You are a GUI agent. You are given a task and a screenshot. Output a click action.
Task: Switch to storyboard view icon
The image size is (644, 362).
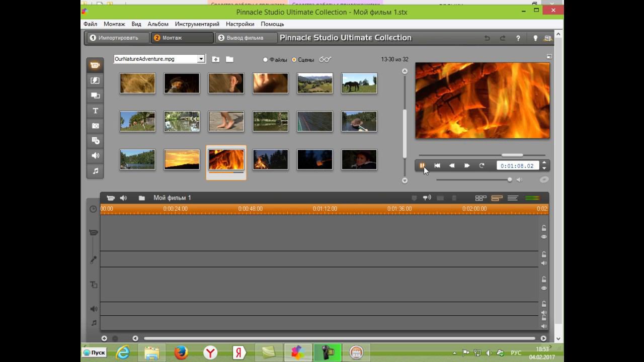[x=480, y=198]
